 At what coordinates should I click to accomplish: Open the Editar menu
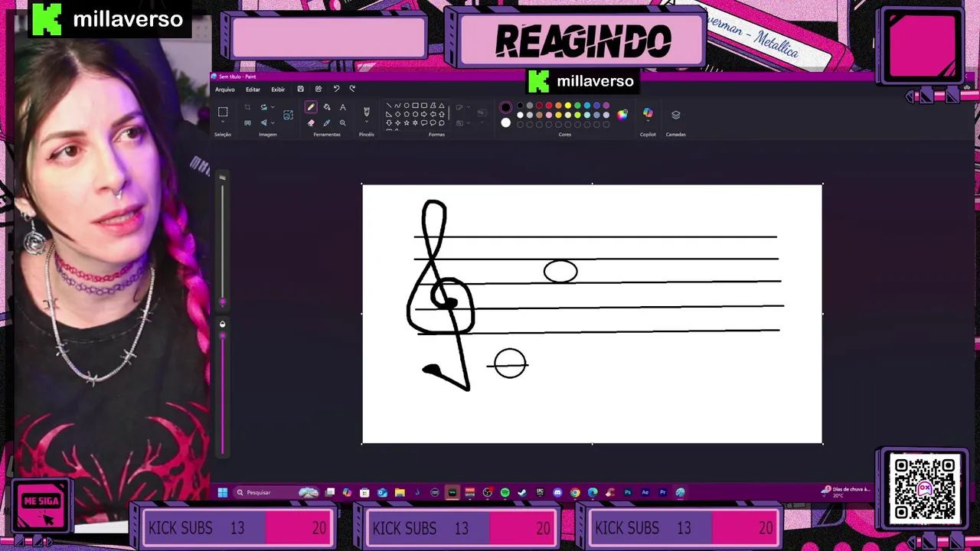[x=253, y=90]
